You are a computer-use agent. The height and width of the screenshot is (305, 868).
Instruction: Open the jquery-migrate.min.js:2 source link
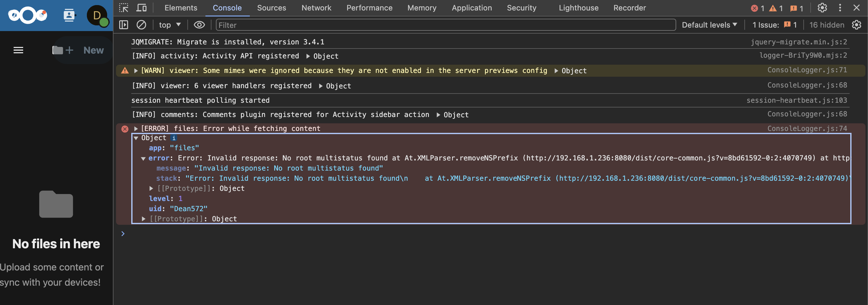tap(798, 42)
